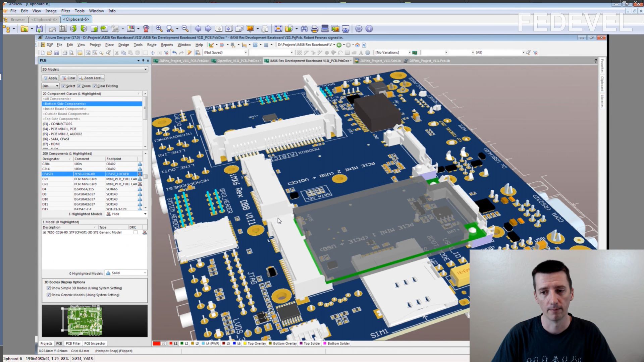Expand the 7E50-C016-00_STP model tree item

point(44,232)
